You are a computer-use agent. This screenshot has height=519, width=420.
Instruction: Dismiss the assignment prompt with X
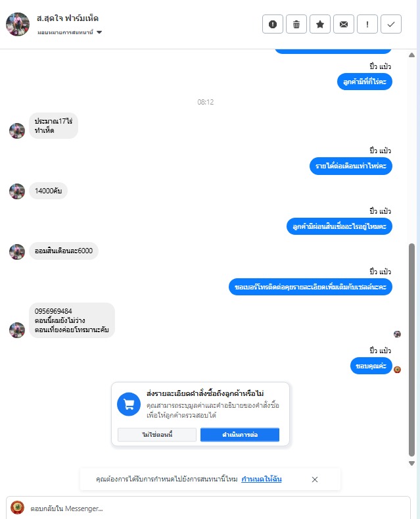pos(314,480)
